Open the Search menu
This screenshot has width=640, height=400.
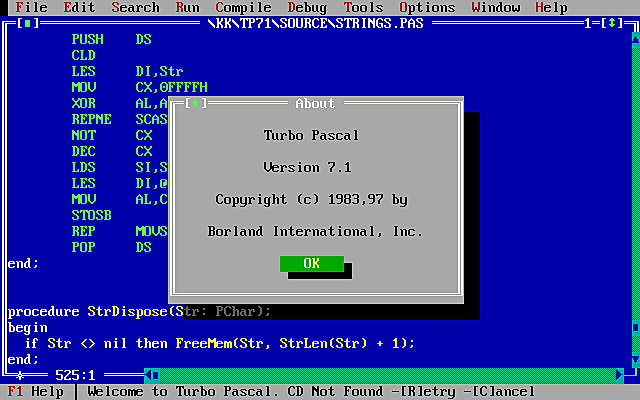coord(136,7)
